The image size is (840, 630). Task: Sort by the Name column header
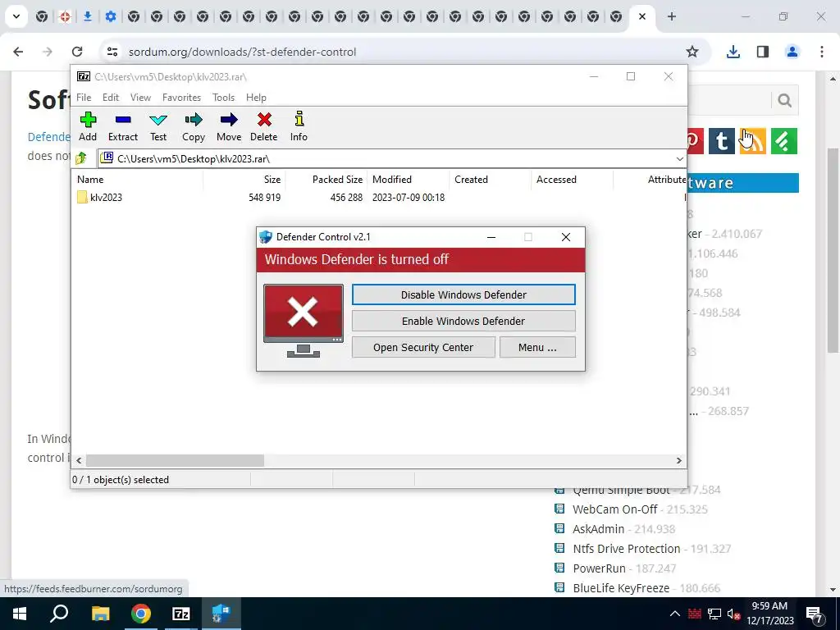point(138,180)
